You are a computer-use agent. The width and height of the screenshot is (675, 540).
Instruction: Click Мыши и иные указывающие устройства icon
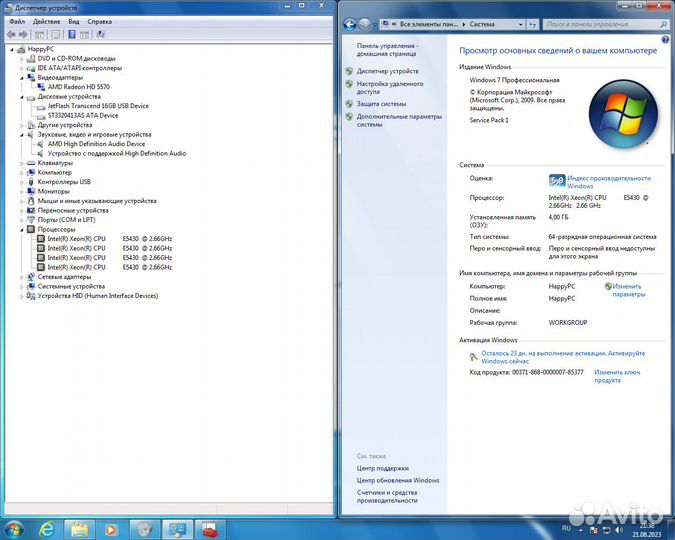31,201
